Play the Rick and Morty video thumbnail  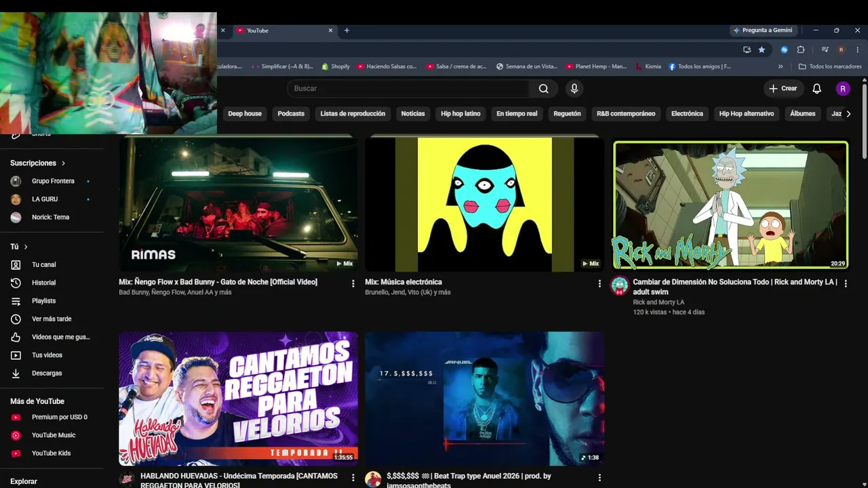(730, 204)
